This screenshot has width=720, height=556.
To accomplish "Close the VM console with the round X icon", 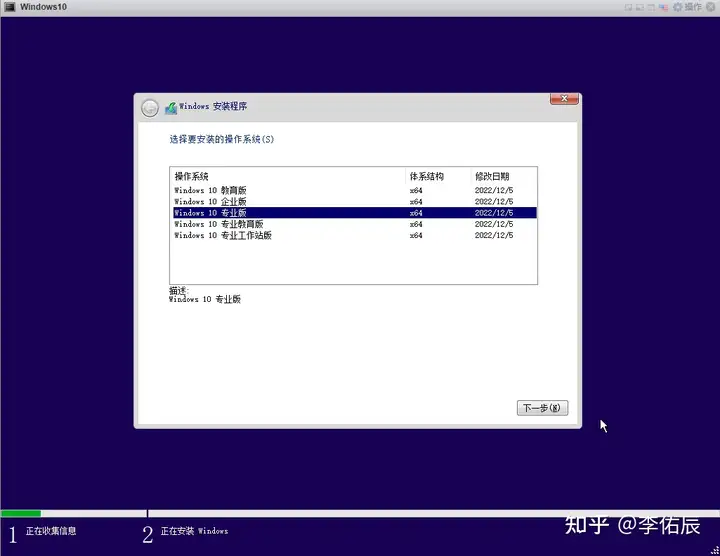I will pos(711,7).
